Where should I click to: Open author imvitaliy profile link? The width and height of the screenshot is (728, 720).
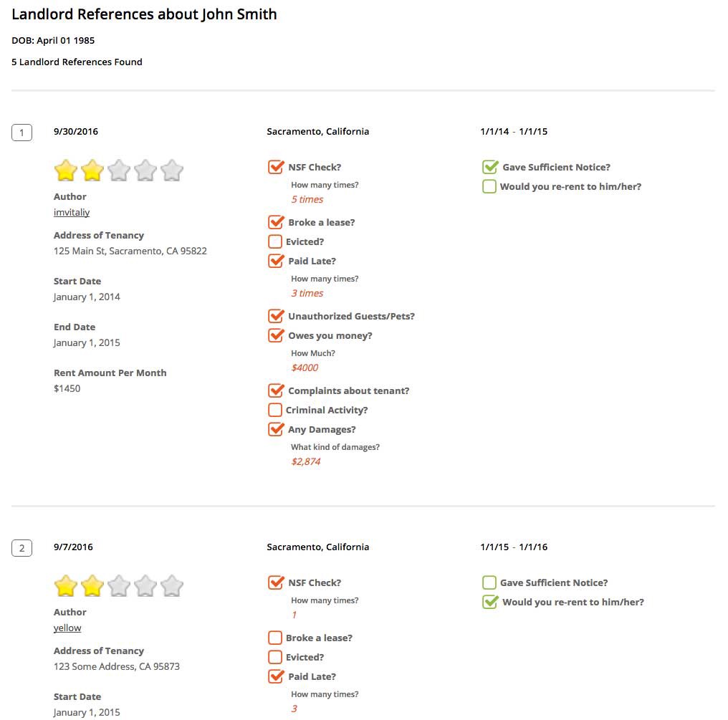click(x=72, y=213)
